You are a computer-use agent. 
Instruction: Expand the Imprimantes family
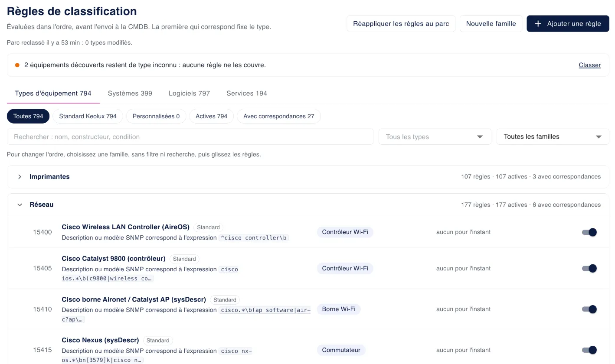pyautogui.click(x=20, y=177)
